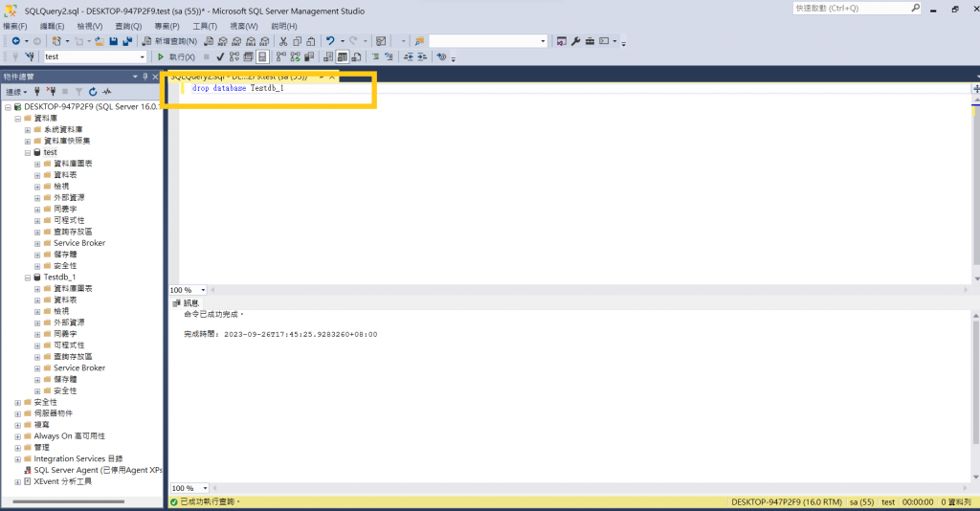Open the editor zoom 100 % dropdown
Viewport: 980px width, 511px height.
pyautogui.click(x=203, y=290)
